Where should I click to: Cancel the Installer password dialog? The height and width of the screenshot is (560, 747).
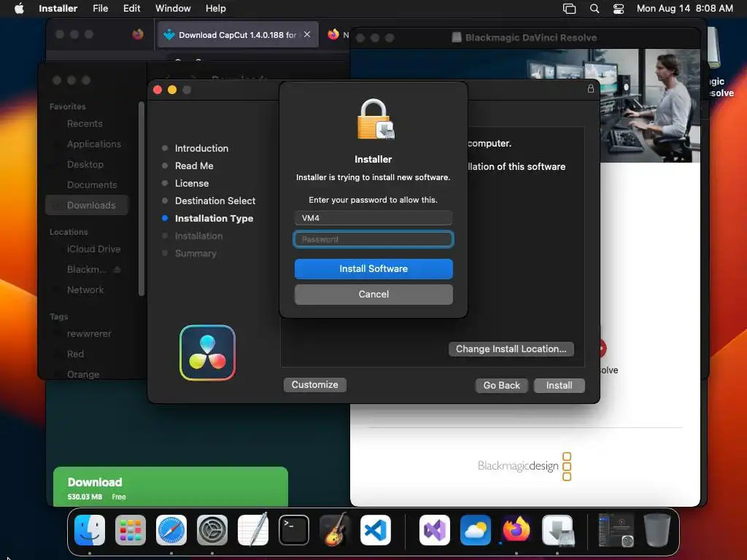(x=373, y=295)
